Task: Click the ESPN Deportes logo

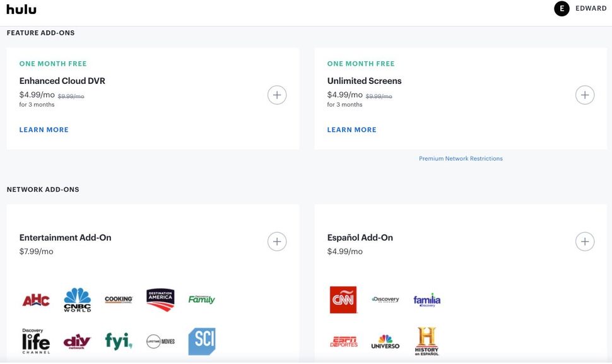Action: point(344,341)
